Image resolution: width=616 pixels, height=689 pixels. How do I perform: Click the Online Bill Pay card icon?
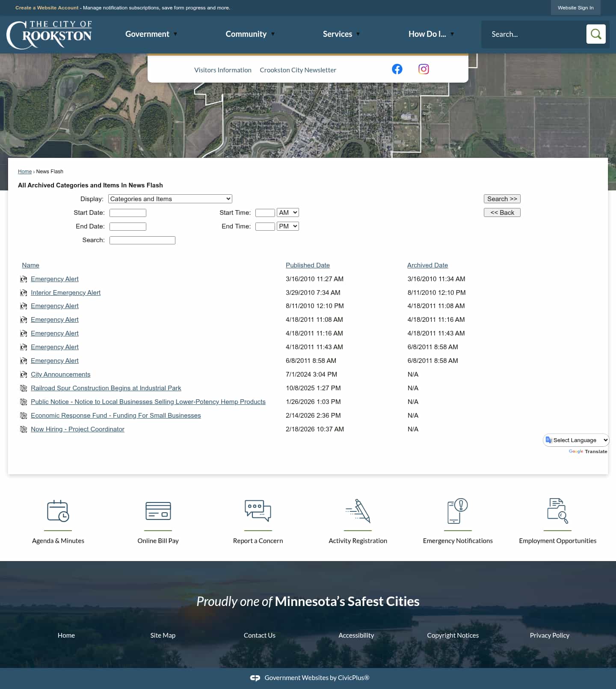158,511
